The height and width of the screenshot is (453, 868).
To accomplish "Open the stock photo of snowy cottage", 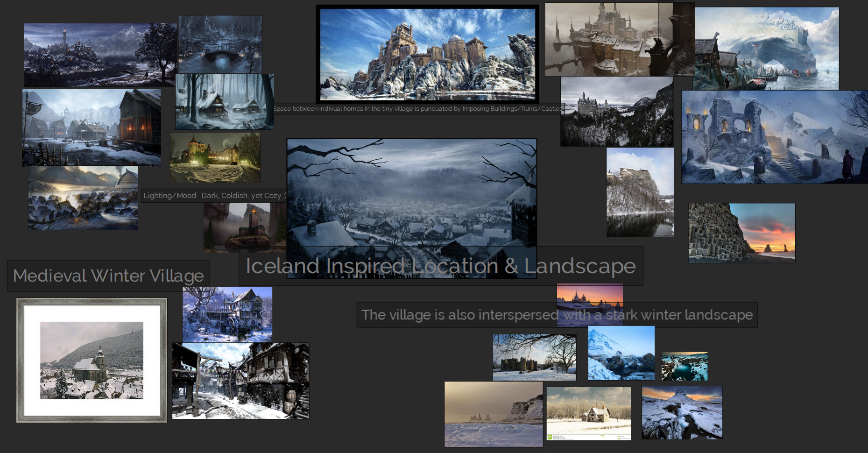I will point(588,412).
